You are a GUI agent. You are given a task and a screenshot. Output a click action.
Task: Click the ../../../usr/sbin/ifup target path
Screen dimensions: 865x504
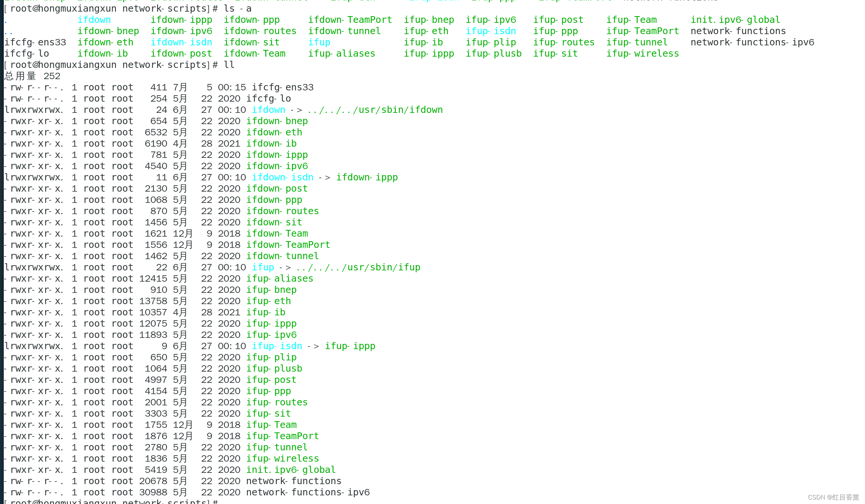358,267
